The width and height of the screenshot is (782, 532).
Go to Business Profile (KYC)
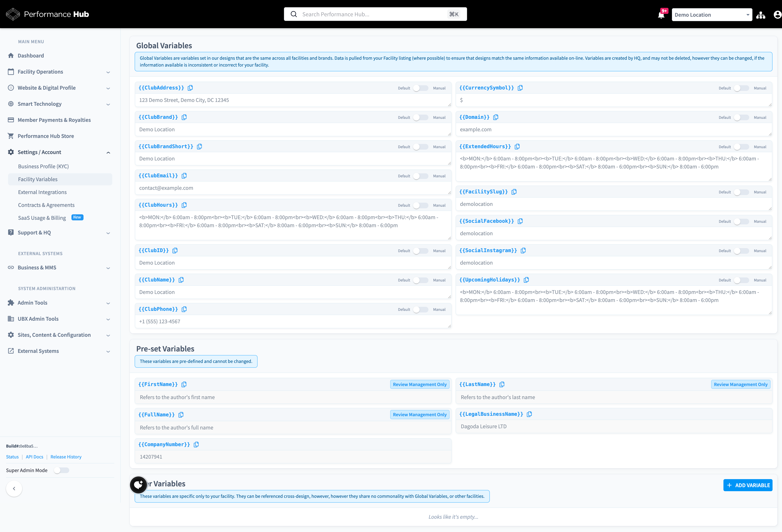(x=43, y=166)
